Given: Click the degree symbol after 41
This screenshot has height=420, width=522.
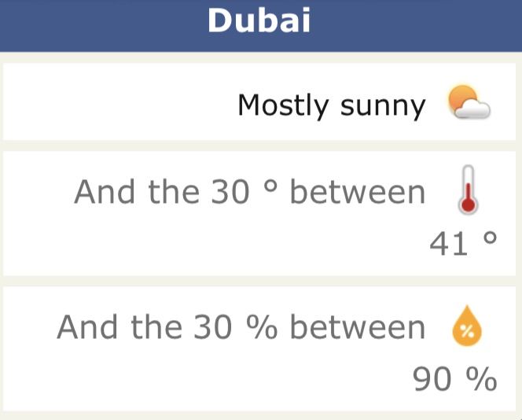Looking at the screenshot, I should (490, 238).
